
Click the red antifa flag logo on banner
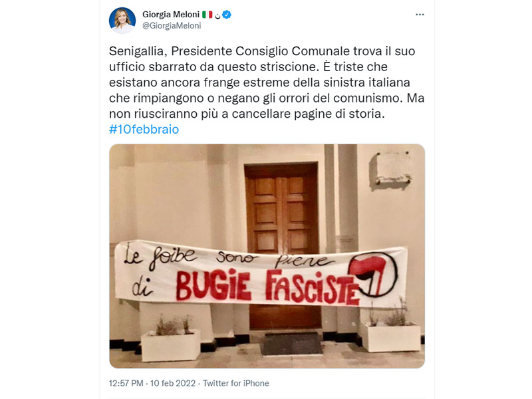click(373, 274)
